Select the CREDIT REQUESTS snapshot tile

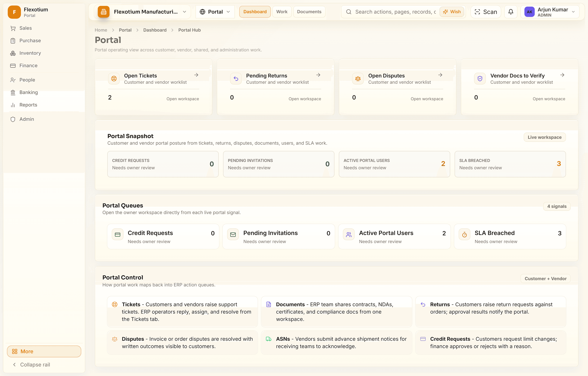pyautogui.click(x=163, y=164)
